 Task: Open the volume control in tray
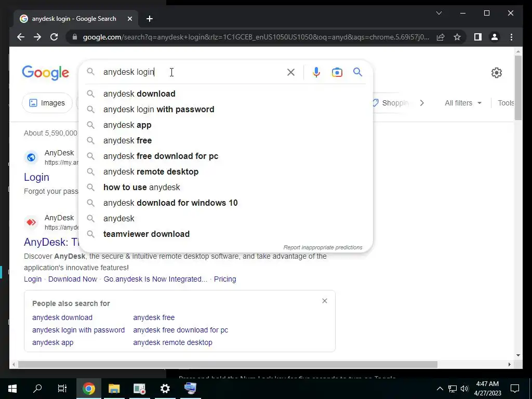point(464,389)
